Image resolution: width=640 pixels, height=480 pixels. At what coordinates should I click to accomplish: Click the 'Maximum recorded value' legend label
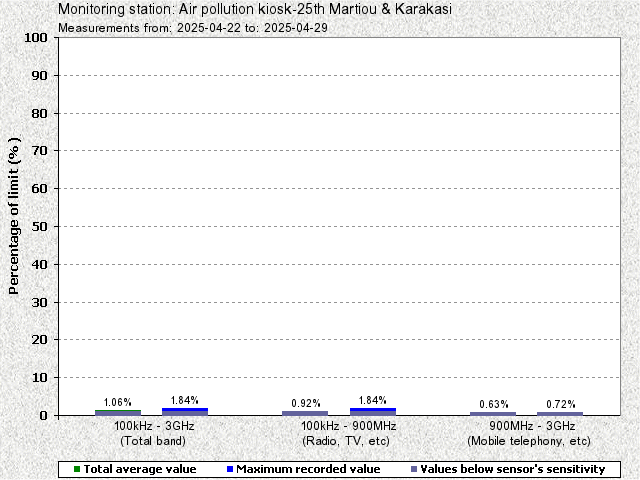(x=308, y=469)
